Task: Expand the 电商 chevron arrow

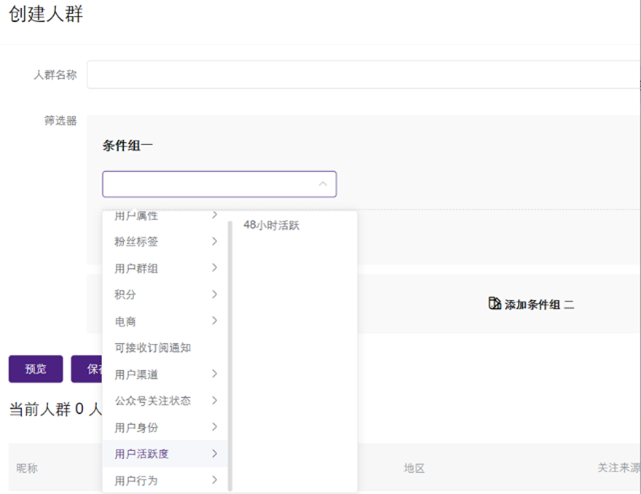Action: coord(214,321)
